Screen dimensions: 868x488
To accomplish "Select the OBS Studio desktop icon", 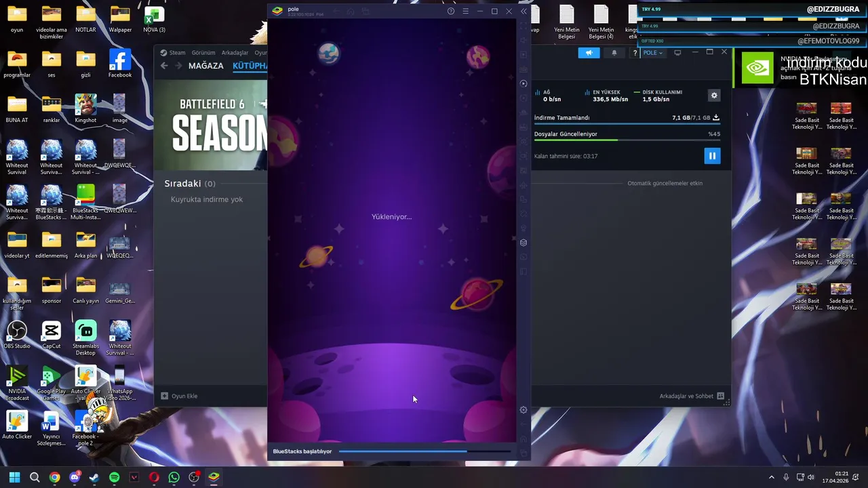I will (x=17, y=335).
